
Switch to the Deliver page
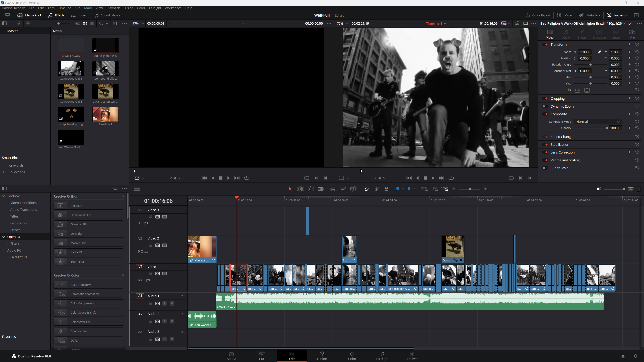pyautogui.click(x=412, y=356)
